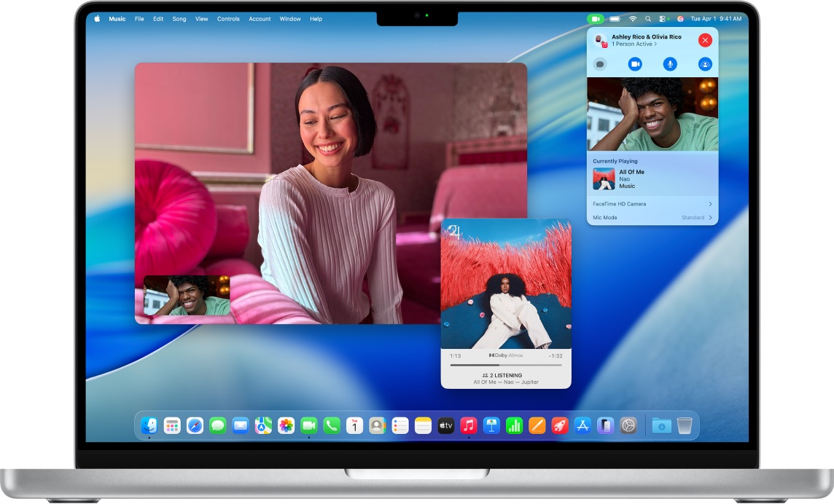Launch Maps from the Dock
Screen dimensions: 834x504
(263, 425)
